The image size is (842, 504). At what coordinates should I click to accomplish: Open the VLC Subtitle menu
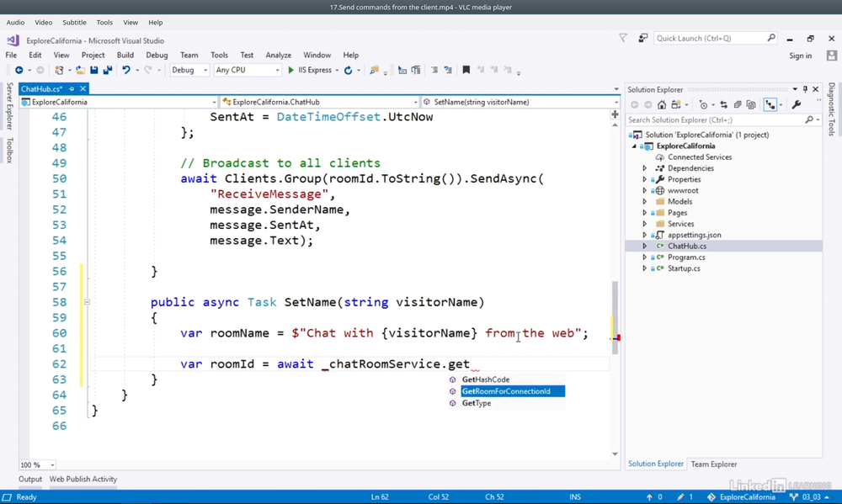coord(74,23)
